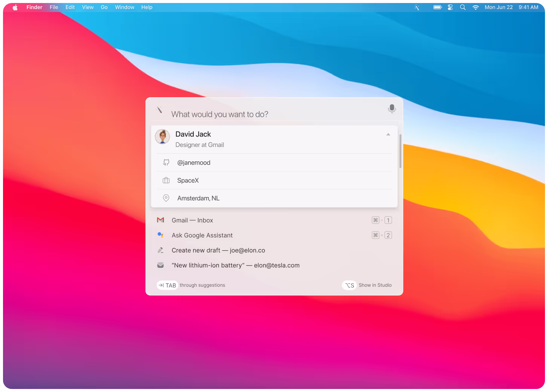Screen dimensions: 548x392
Task: Click the Mon Jun 22 date
Action: click(499, 7)
